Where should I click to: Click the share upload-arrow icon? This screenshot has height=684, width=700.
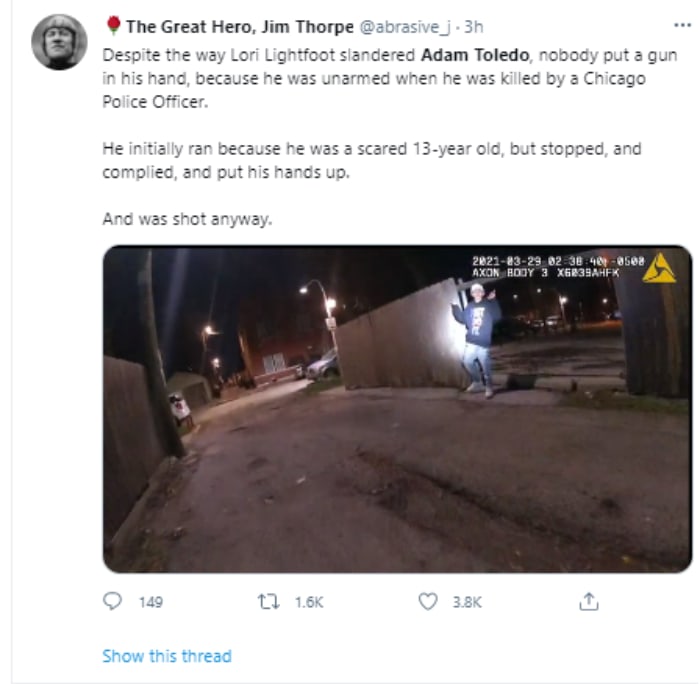click(589, 600)
